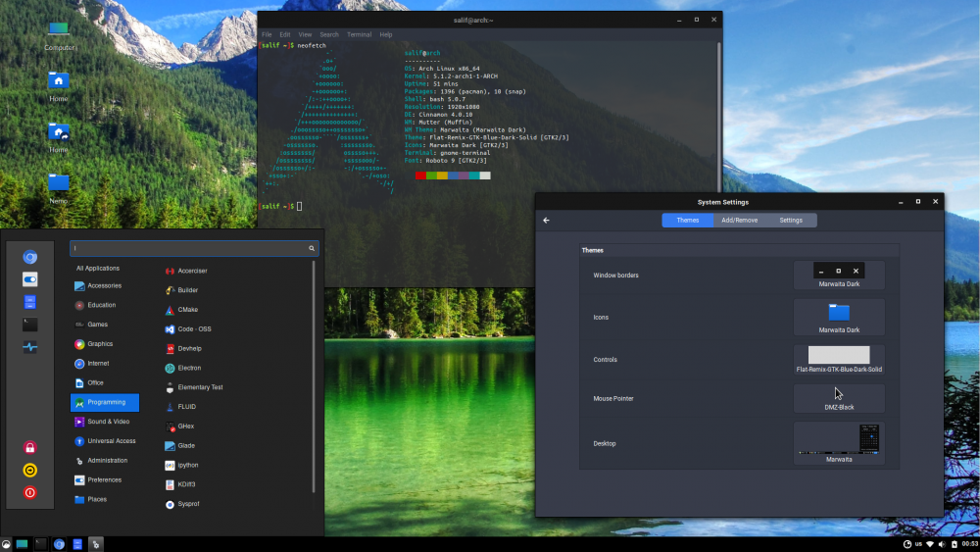Switch to the Add/Remove tab
The height and width of the screenshot is (552, 980).
coord(739,220)
